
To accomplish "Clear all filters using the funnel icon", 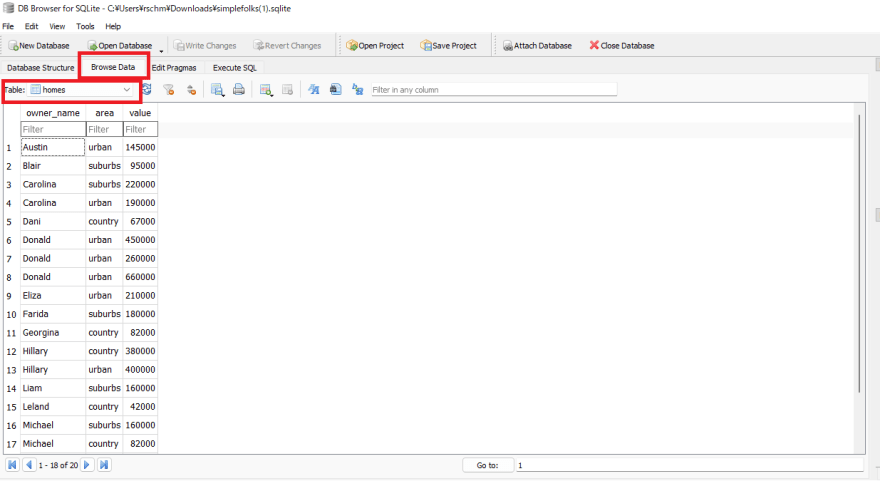I will tap(168, 89).
